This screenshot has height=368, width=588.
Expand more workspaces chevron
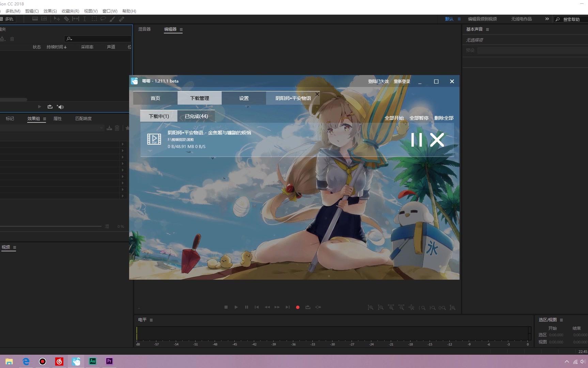coord(547,19)
